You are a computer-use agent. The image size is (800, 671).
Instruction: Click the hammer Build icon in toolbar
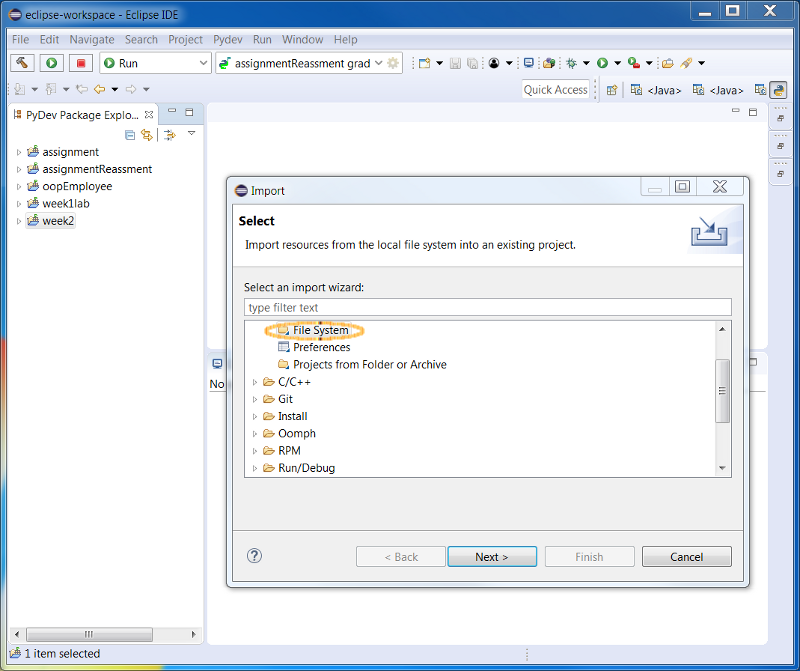[22, 63]
